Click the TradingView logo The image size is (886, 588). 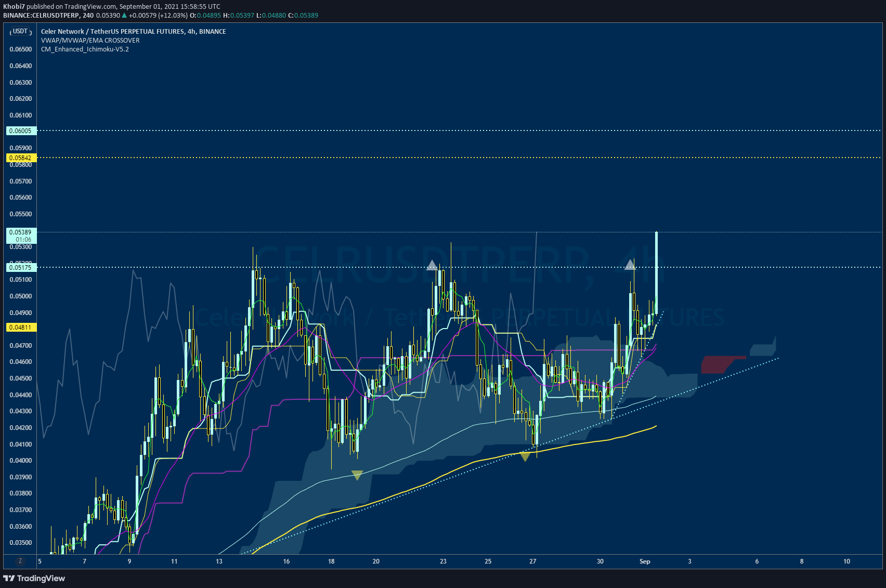point(34,578)
